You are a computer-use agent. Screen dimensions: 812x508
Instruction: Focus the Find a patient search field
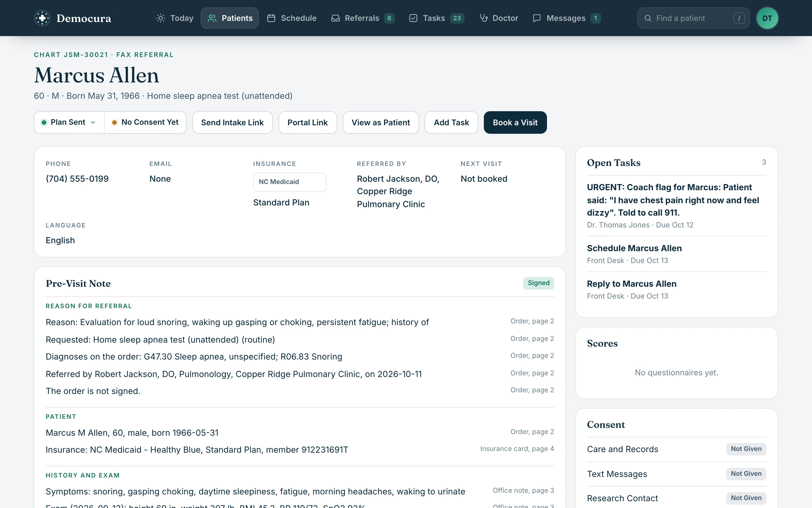coord(693,18)
